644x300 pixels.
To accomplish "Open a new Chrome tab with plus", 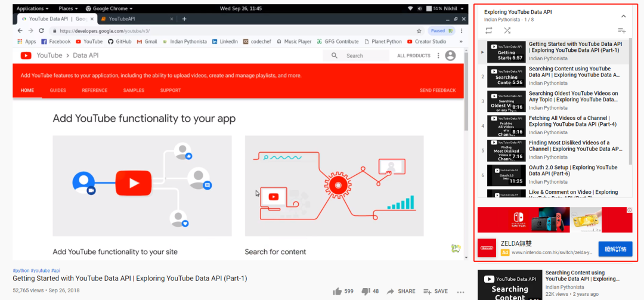I will (184, 19).
